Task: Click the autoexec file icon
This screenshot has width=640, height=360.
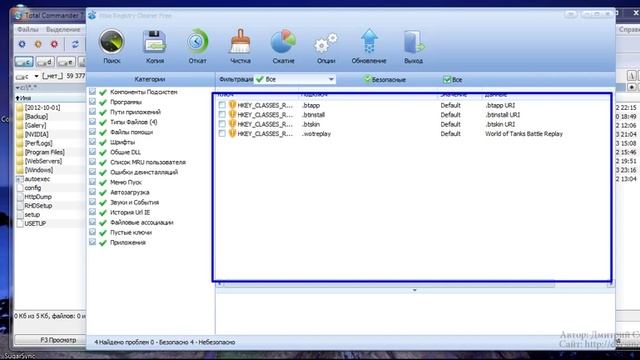Action: (20, 179)
